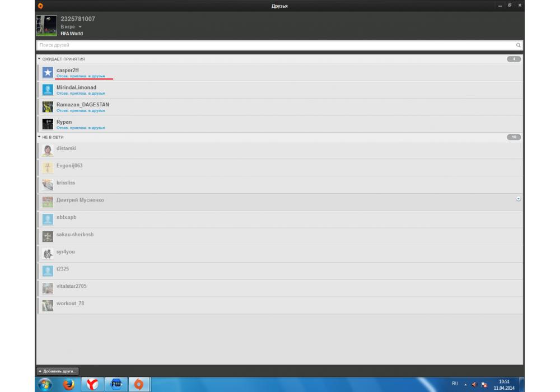Screen dimensions: 560x392
Task: Click the Origin logo in title bar
Action: click(40, 6)
